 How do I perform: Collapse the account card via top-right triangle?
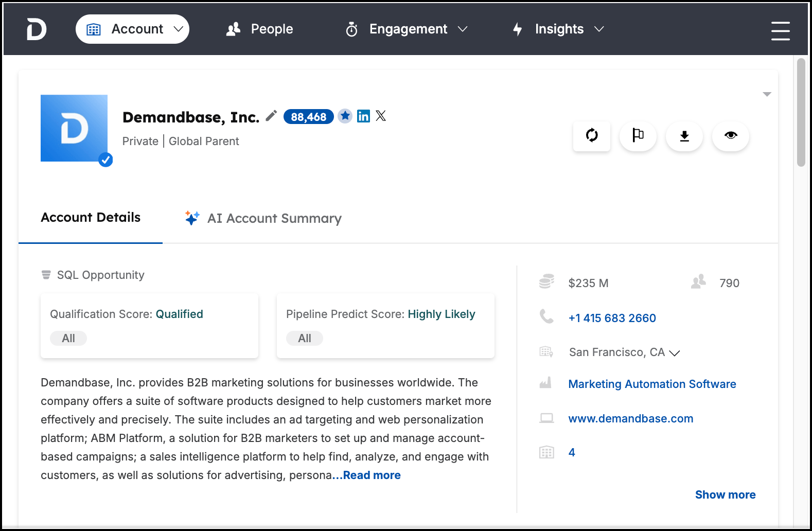(x=767, y=94)
